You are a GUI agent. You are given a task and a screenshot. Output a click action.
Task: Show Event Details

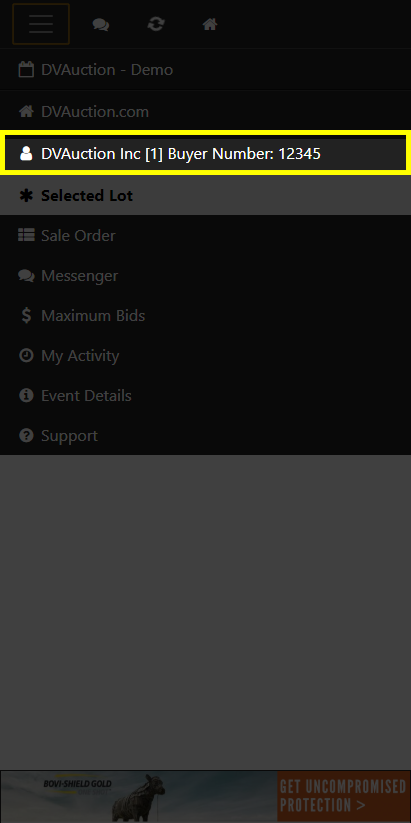click(x=205, y=395)
